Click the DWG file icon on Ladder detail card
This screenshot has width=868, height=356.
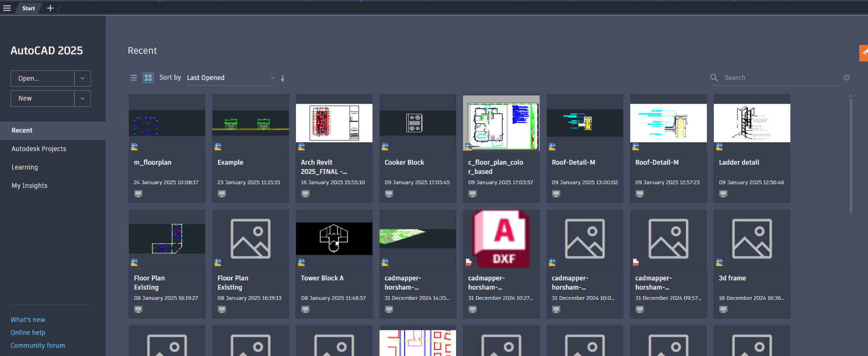click(719, 147)
